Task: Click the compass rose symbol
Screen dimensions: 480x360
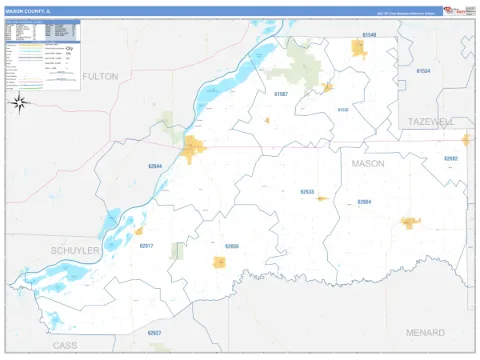Action: coord(19,103)
